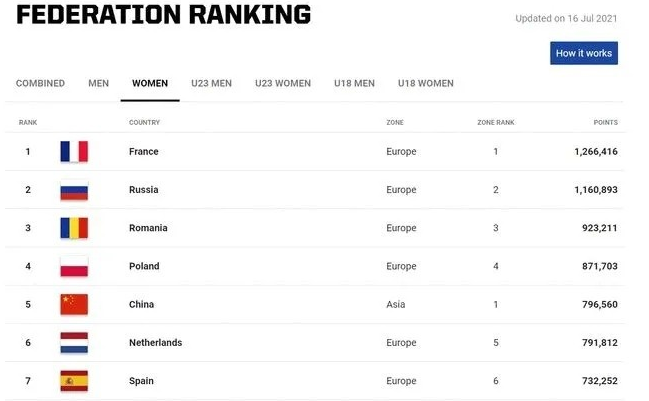Screen dimensions: 649x401
Task: Open the MEN ranking tab
Action: [x=98, y=84]
